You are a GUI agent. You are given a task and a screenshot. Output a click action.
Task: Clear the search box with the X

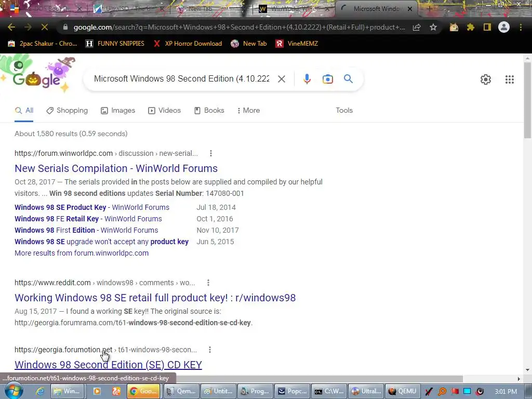click(281, 79)
